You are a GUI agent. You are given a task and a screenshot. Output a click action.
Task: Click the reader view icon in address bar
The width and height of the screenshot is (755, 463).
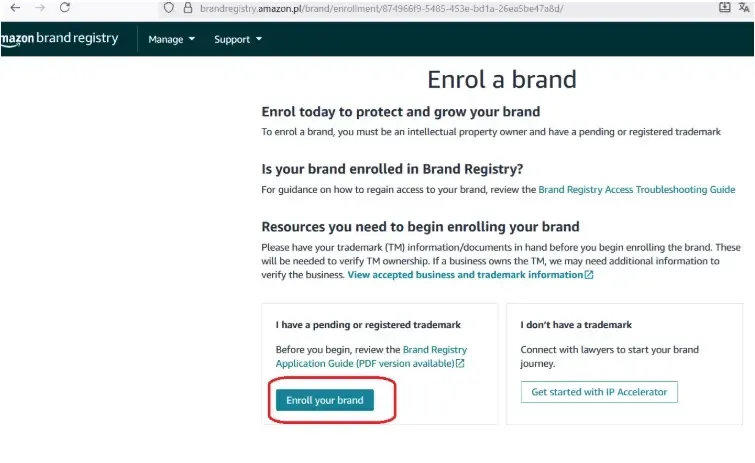click(x=724, y=7)
